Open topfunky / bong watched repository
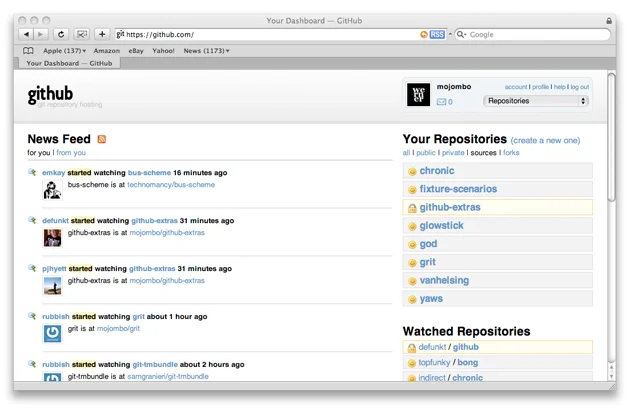The width and height of the screenshot is (630, 408). (x=448, y=363)
